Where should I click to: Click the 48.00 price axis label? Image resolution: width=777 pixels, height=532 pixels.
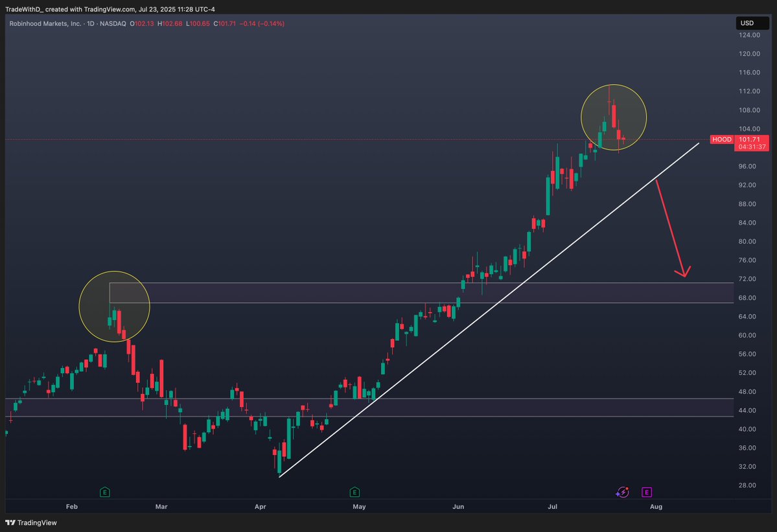(x=747, y=391)
